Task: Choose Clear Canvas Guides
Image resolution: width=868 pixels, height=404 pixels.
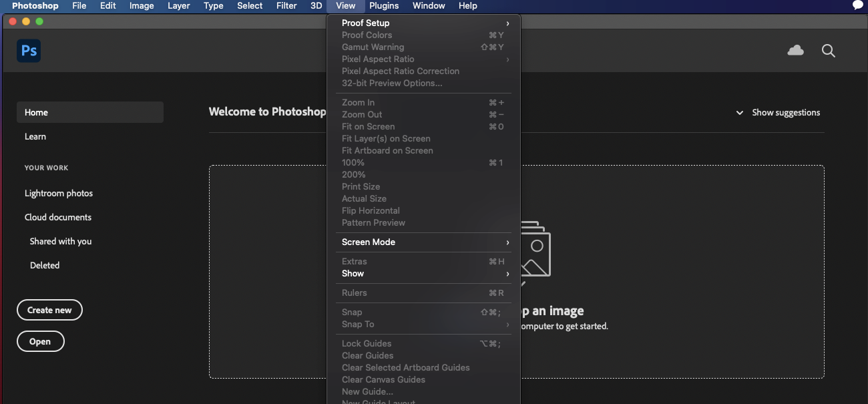Action: 423,379
